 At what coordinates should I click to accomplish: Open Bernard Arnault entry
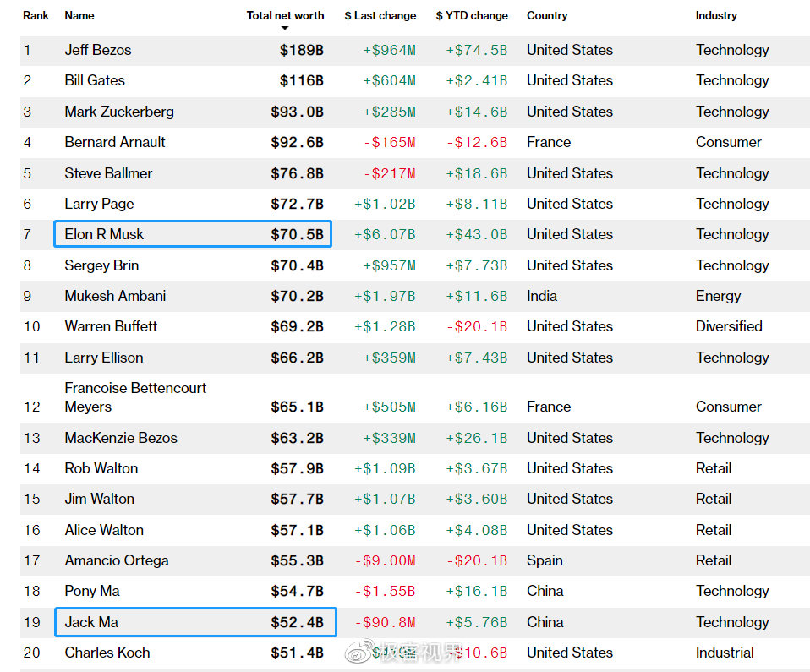[115, 142]
